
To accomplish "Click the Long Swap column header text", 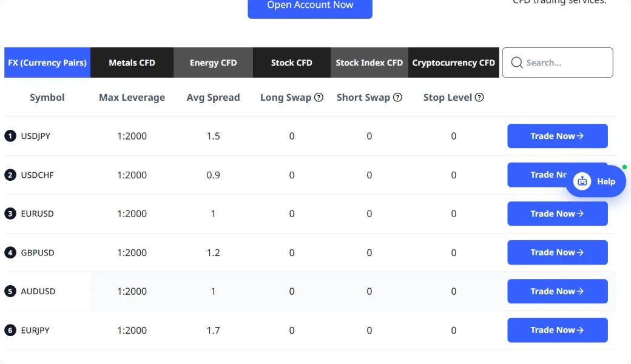I will (286, 97).
